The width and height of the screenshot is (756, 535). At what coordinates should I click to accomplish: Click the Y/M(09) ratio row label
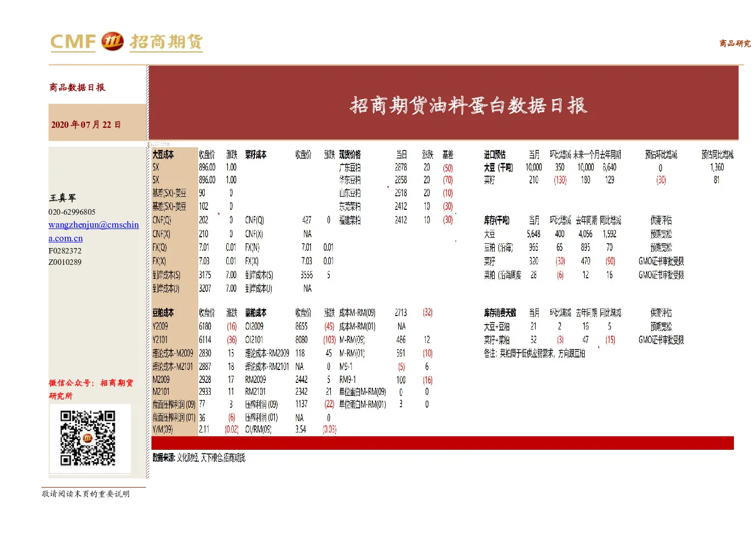tap(162, 429)
